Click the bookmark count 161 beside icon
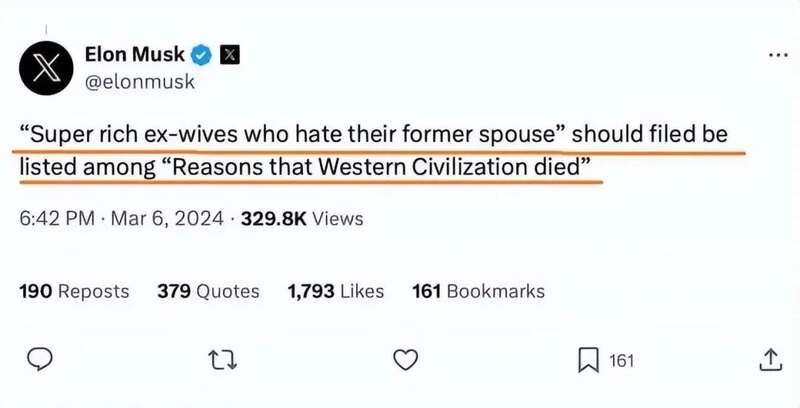 click(621, 360)
